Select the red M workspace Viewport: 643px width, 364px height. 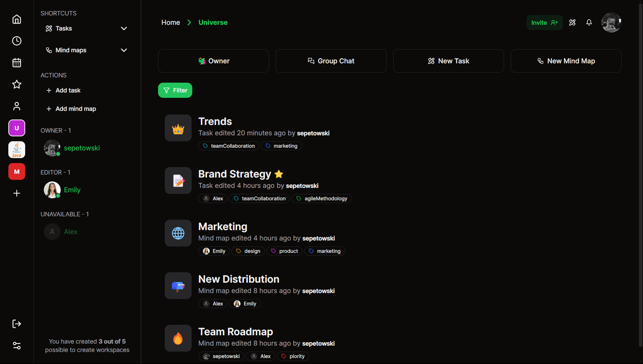(17, 171)
